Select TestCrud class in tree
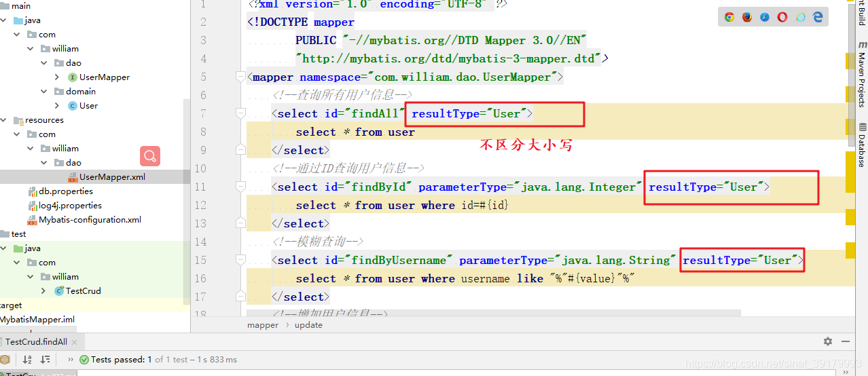 [x=83, y=291]
